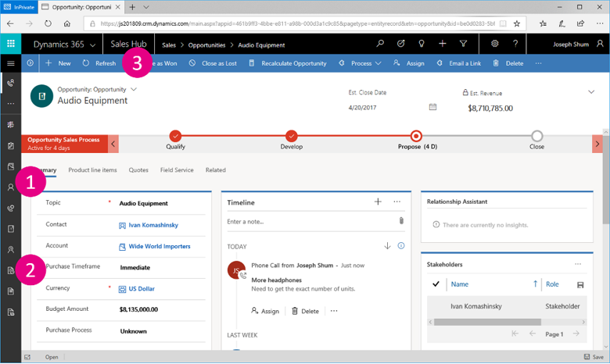Click Close as Lost button
Image resolution: width=610 pixels, height=364 pixels.
click(x=213, y=63)
